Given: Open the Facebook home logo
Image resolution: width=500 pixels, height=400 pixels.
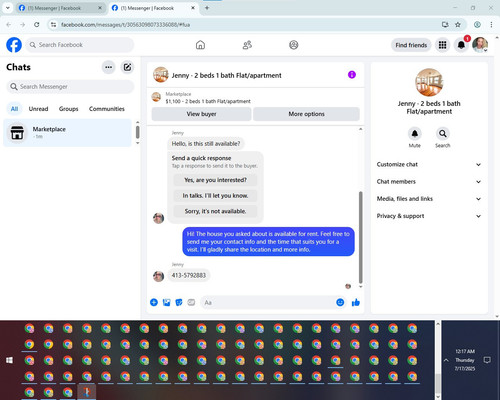Looking at the screenshot, I should (x=14, y=45).
